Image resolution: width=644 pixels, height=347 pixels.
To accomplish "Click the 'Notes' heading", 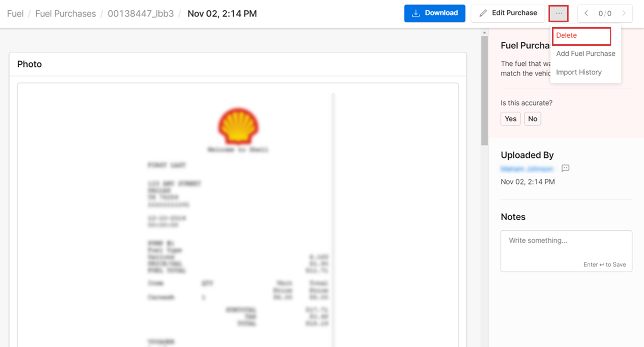I will (x=513, y=217).
